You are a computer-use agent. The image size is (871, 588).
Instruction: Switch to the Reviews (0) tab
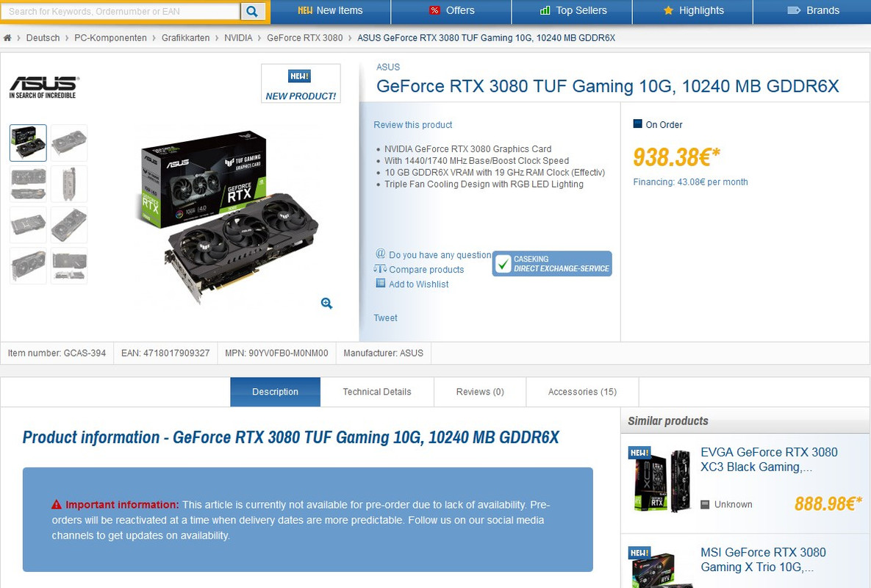tap(480, 392)
